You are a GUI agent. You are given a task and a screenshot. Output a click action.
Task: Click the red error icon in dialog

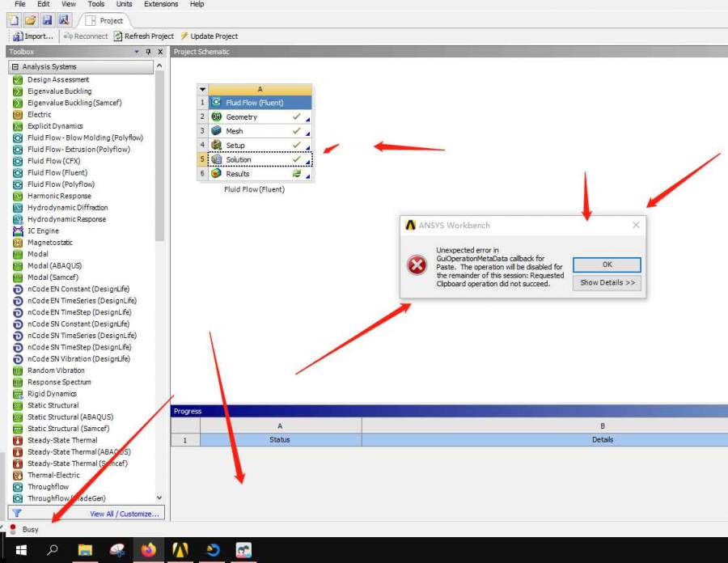417,265
